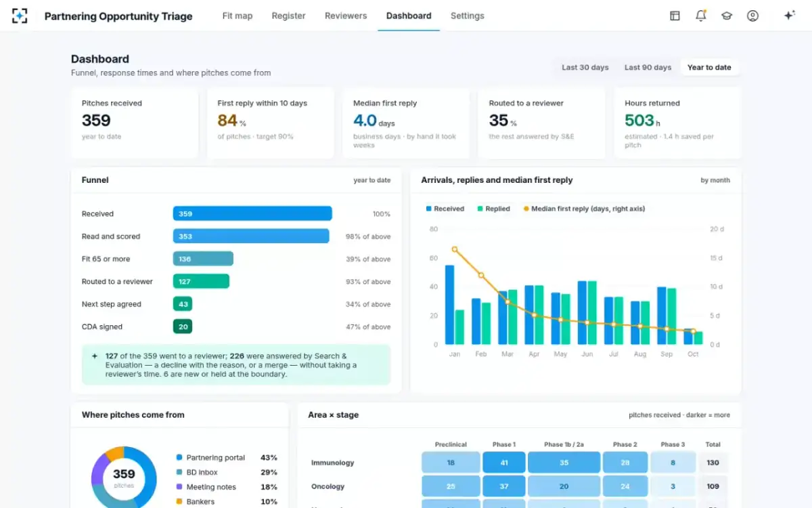Click Immunology Phase 1 cell 41
The height and width of the screenshot is (508, 812).
pos(504,463)
